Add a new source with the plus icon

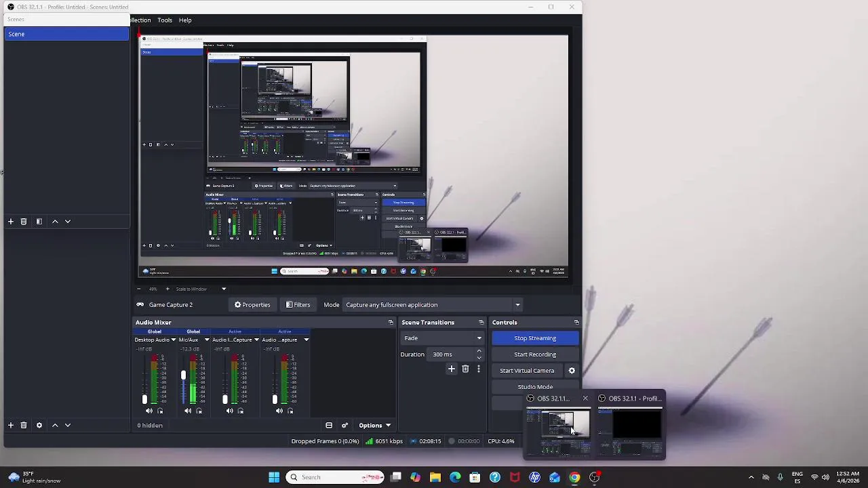11,425
